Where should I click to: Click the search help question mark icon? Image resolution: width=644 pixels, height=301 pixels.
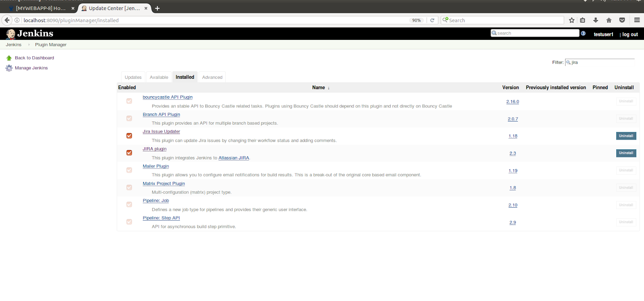(x=583, y=33)
